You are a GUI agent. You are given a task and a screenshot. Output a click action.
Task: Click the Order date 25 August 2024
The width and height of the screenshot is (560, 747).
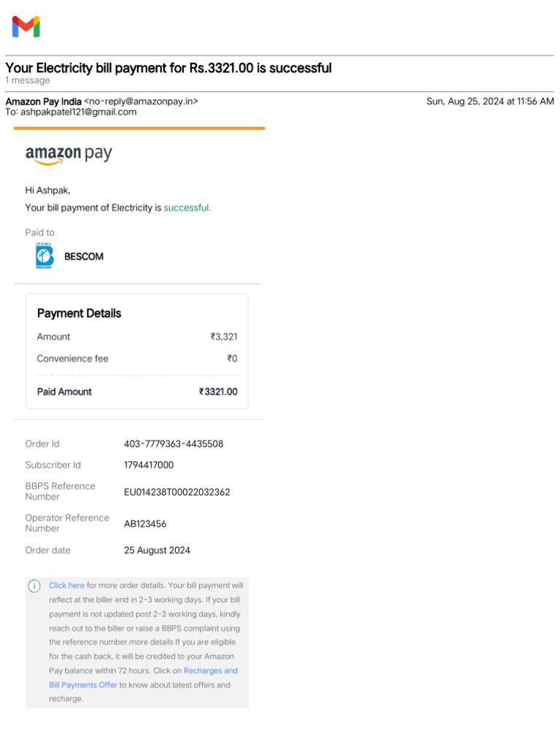point(157,550)
